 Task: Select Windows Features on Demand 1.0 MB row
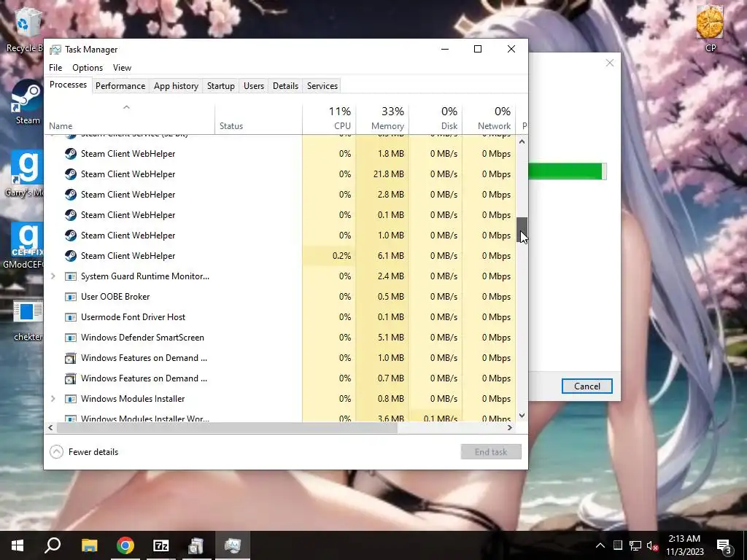pyautogui.click(x=280, y=358)
